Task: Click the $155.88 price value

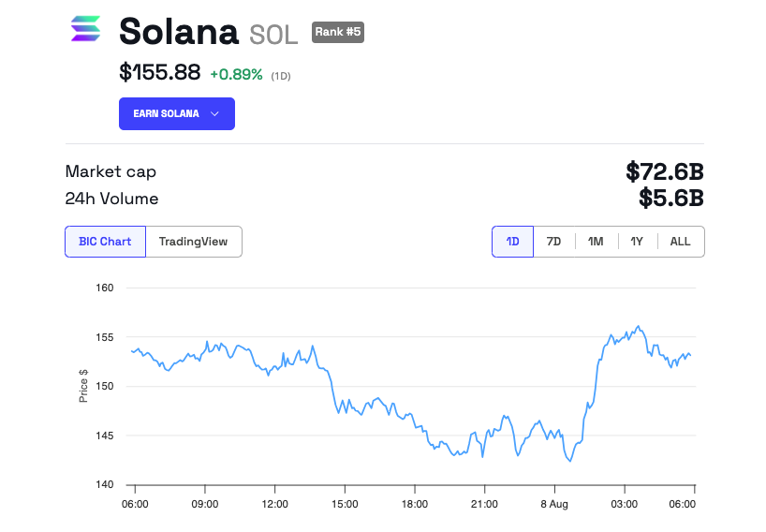Action: click(159, 72)
